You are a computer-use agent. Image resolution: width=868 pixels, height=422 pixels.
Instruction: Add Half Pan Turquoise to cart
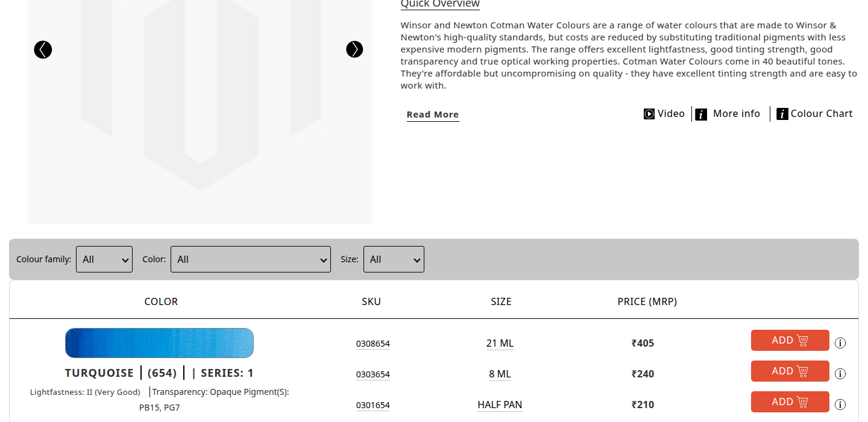click(x=790, y=402)
